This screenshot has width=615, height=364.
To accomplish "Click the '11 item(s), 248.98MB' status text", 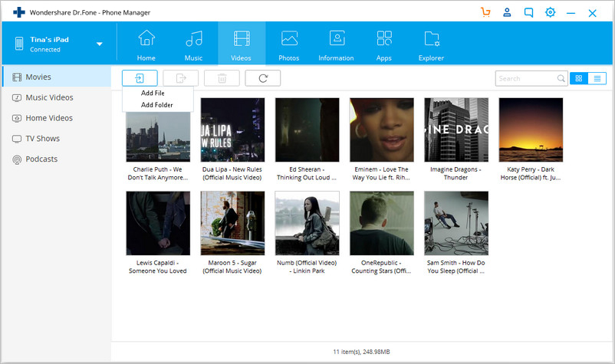I will click(361, 352).
